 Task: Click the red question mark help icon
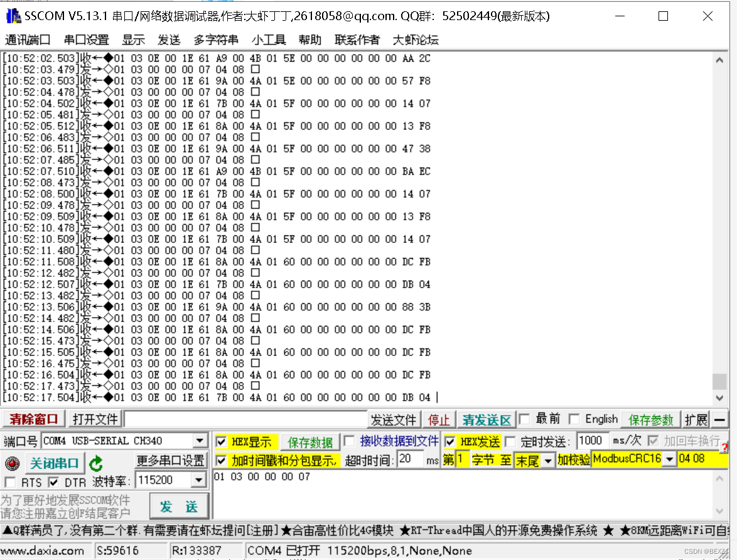click(725, 447)
